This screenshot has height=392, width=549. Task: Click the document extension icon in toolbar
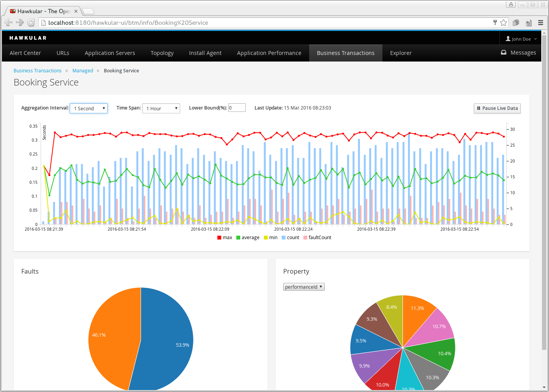[528, 22]
